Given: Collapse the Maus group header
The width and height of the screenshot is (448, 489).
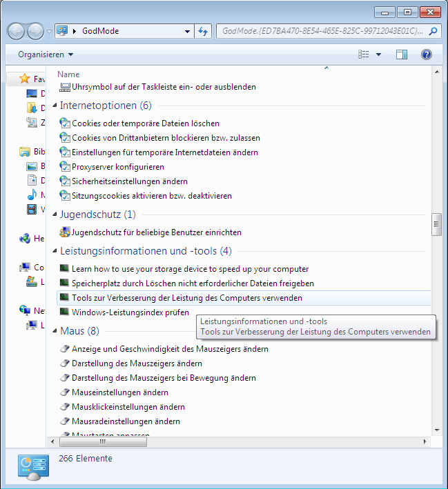Looking at the screenshot, I should (55, 332).
